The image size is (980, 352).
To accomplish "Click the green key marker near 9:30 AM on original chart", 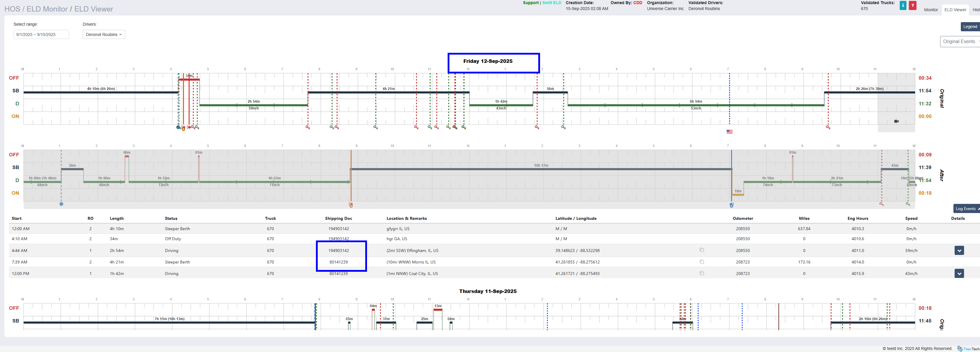I will (x=376, y=127).
